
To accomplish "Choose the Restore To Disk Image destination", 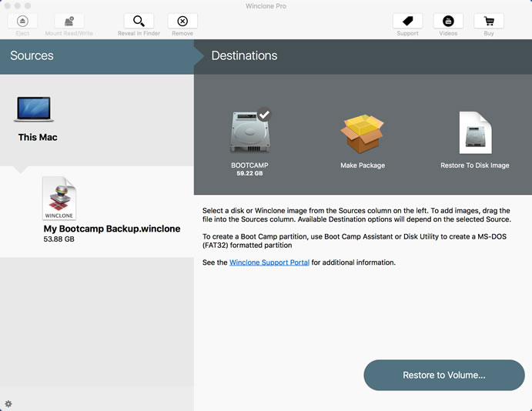I will [475, 132].
